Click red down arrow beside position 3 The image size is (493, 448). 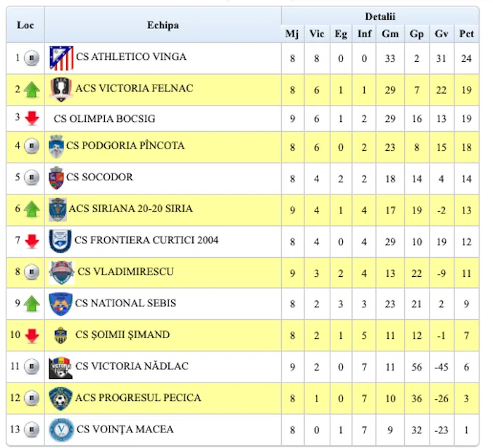pyautogui.click(x=32, y=118)
